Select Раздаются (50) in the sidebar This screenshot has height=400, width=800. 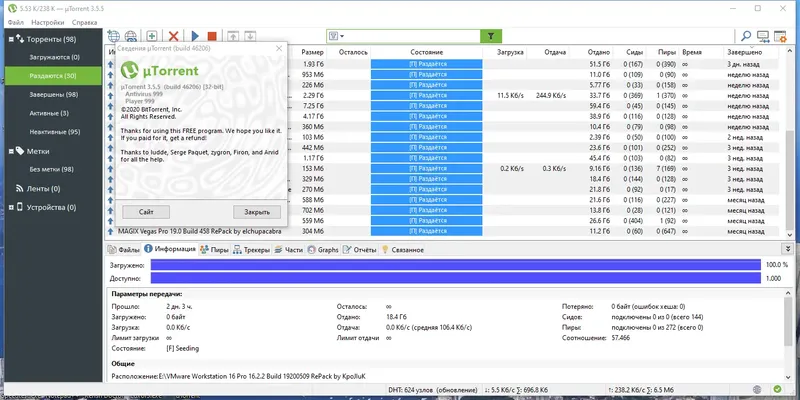click(x=53, y=76)
